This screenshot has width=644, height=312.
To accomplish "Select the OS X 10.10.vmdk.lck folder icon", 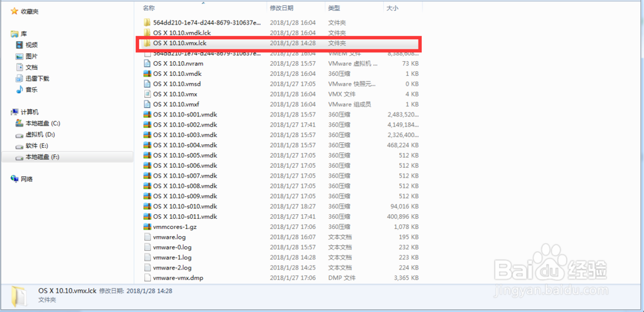I will click(147, 32).
